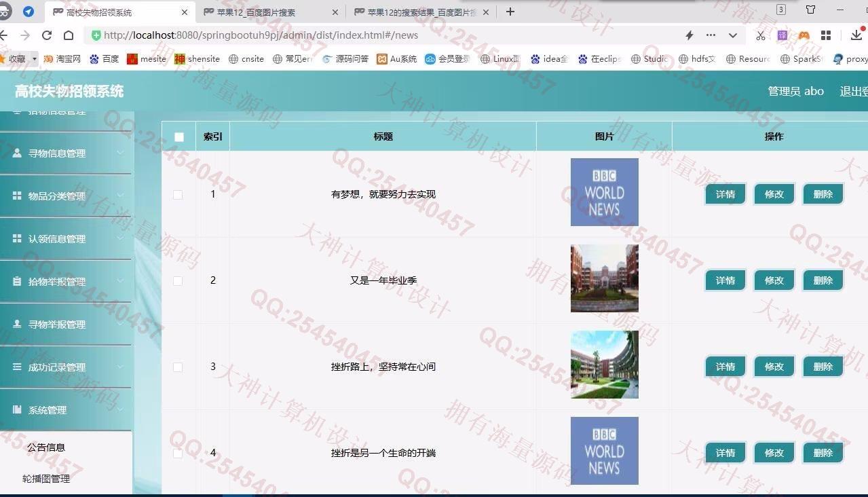The image size is (868, 497).
Task: Click 删除 for 有梦想，就要努力去实现
Action: click(823, 194)
